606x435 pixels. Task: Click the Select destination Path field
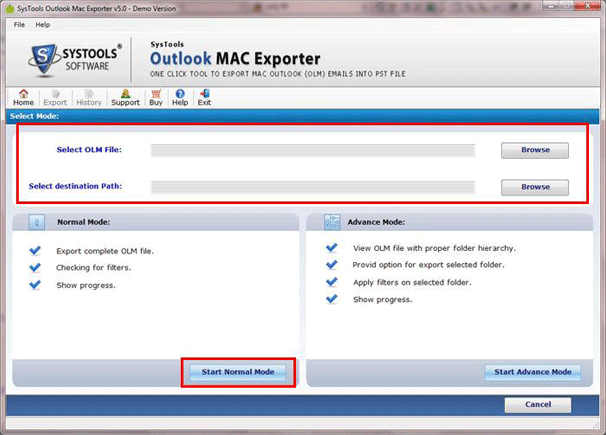[x=312, y=187]
